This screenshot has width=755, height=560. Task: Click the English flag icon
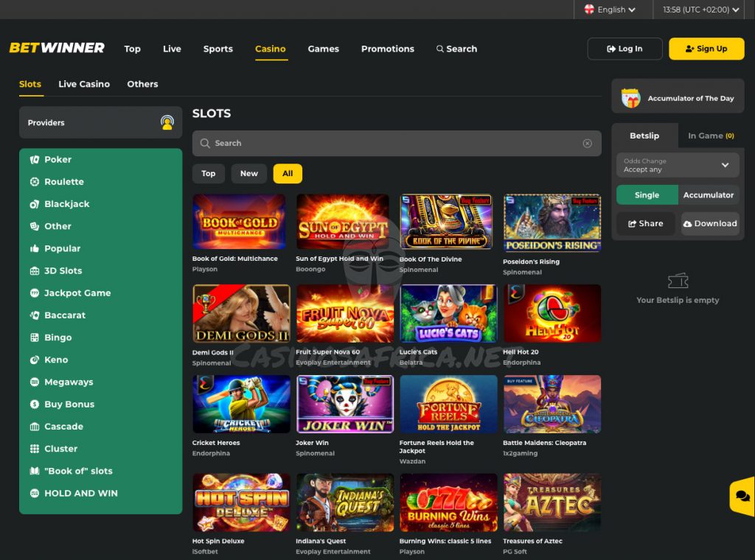(x=589, y=9)
